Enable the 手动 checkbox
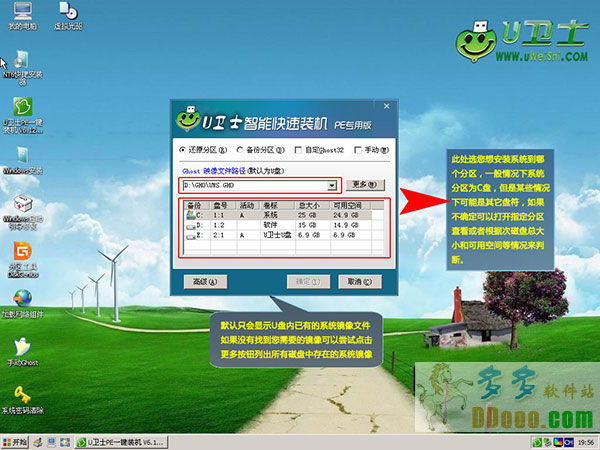This screenshot has width=600, height=450. click(358, 150)
